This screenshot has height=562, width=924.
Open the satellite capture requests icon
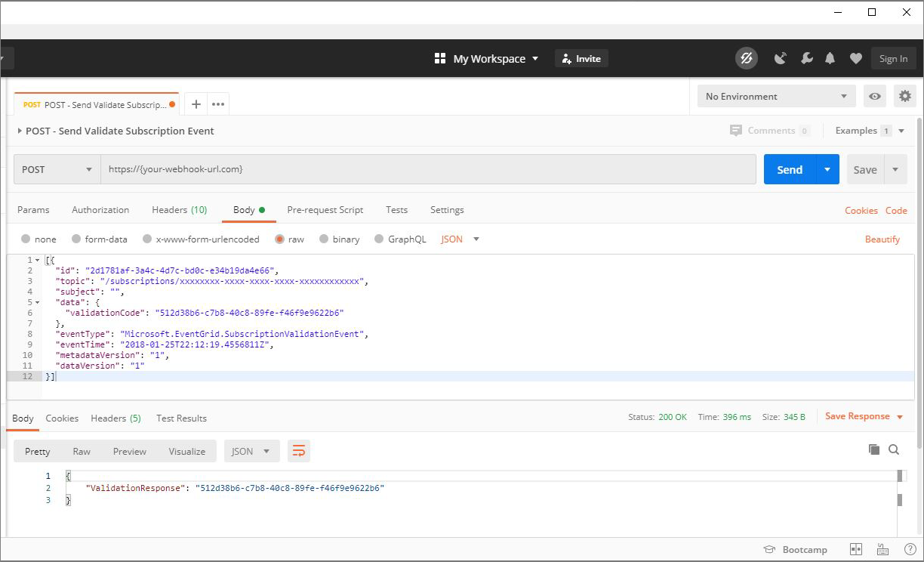click(781, 59)
